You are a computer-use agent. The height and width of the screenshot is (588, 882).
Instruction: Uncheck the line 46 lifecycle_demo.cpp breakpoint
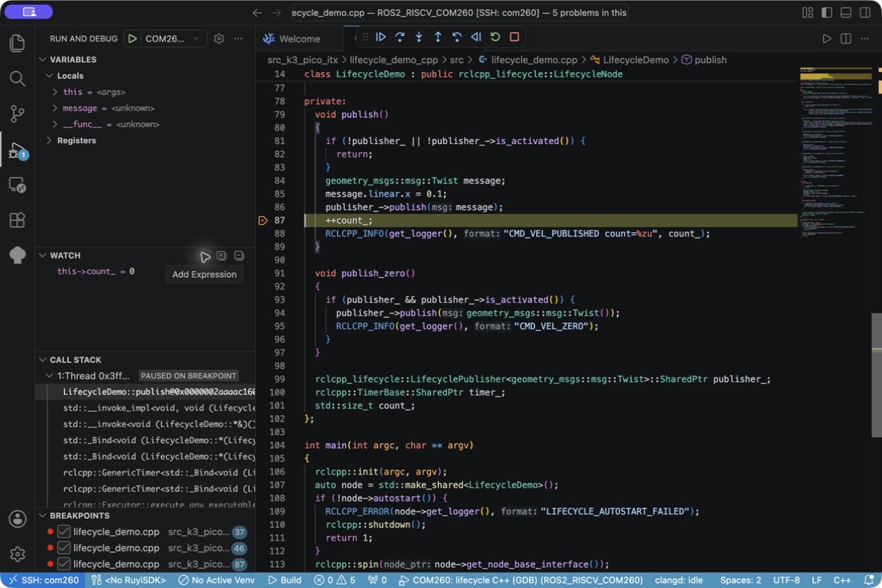[x=64, y=548]
